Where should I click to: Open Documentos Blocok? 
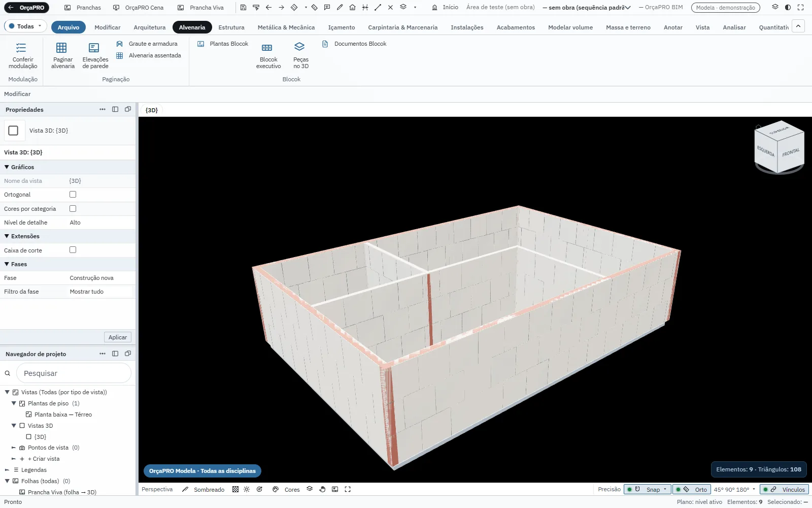coord(354,44)
